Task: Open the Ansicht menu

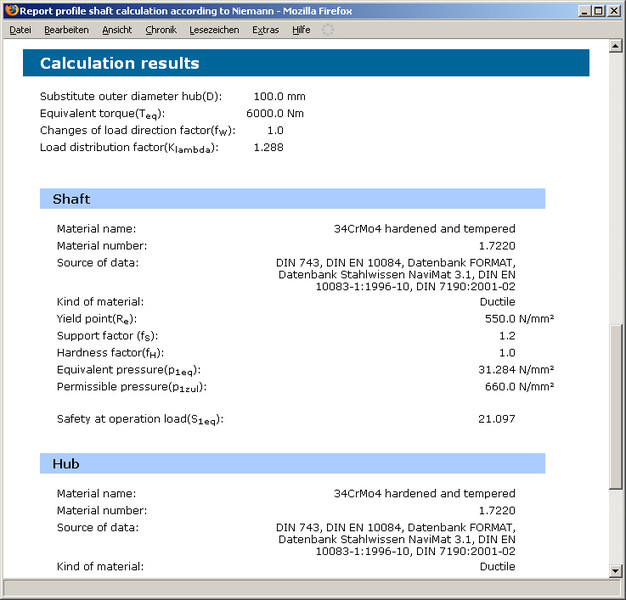Action: [117, 30]
